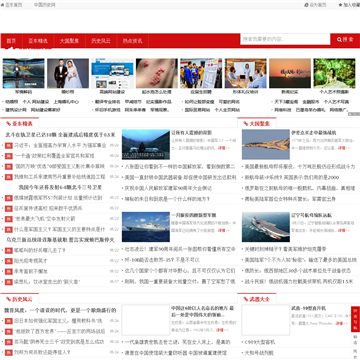
Task: Open article 世界最大飞机空中发射火箭
Action: click(45, 219)
